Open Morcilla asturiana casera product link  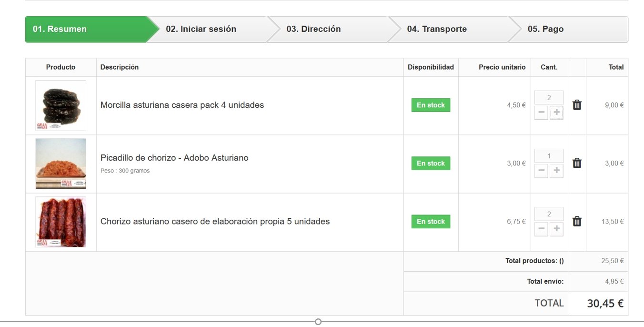182,105
